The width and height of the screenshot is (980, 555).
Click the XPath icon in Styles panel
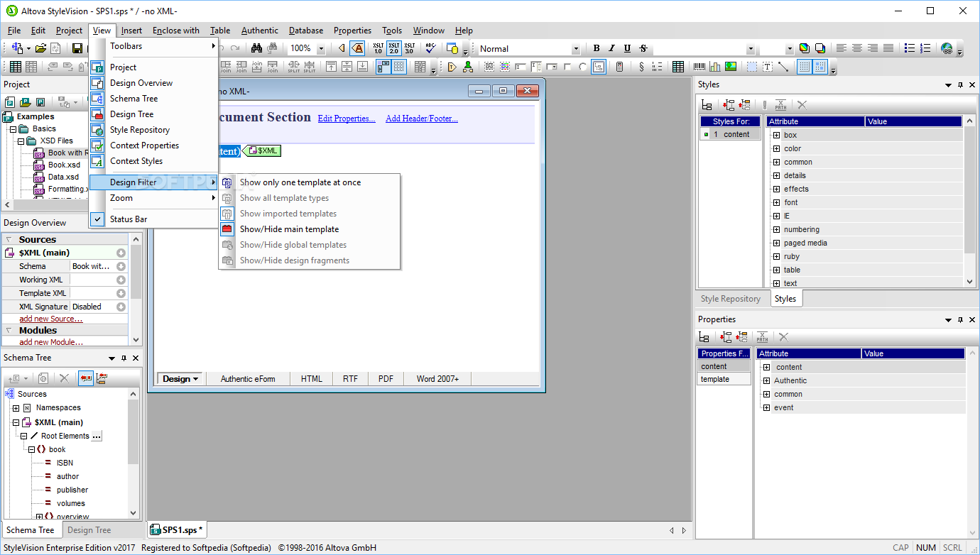click(780, 104)
